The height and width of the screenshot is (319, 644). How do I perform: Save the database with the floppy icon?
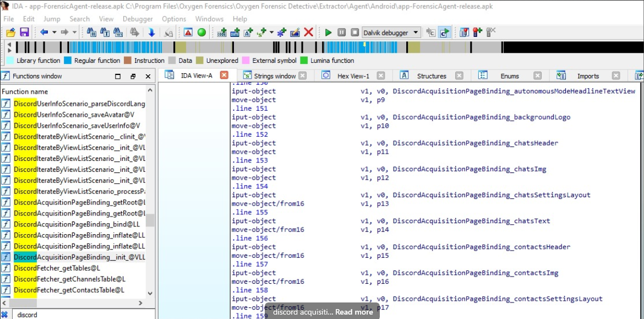(24, 33)
